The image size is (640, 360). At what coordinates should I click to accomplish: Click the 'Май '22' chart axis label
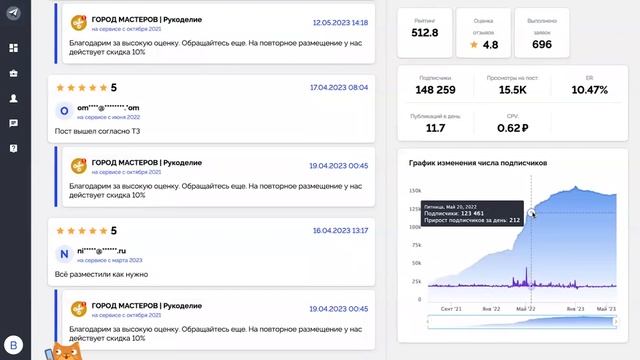click(x=526, y=309)
